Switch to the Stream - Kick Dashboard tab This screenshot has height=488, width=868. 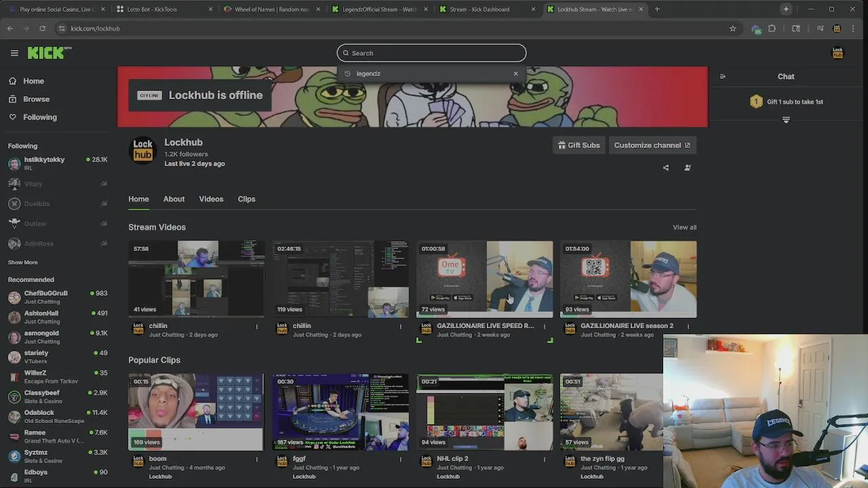(x=486, y=9)
